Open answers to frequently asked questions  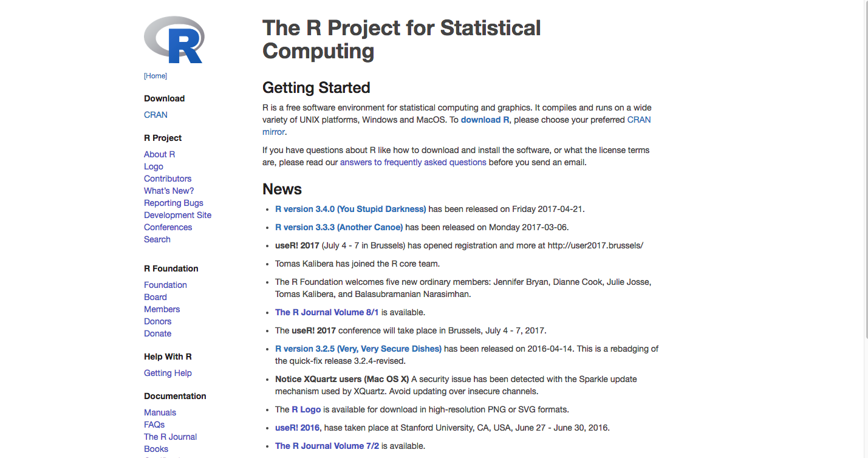coord(413,162)
